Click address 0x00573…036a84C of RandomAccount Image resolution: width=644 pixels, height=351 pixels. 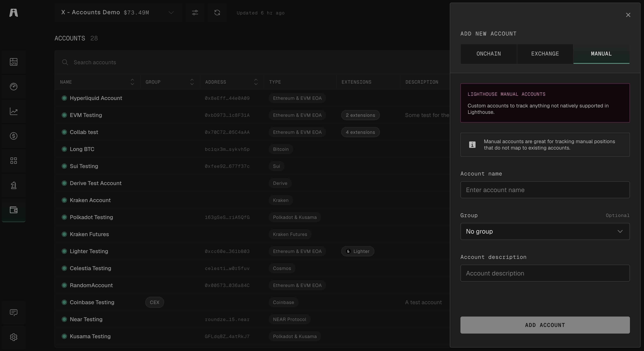pyautogui.click(x=227, y=285)
